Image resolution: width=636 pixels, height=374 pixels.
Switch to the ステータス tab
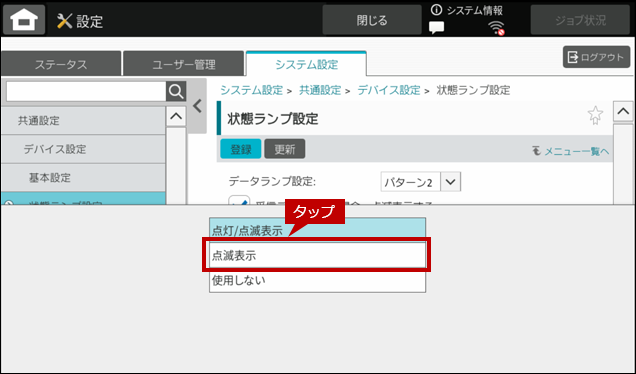[x=61, y=64]
